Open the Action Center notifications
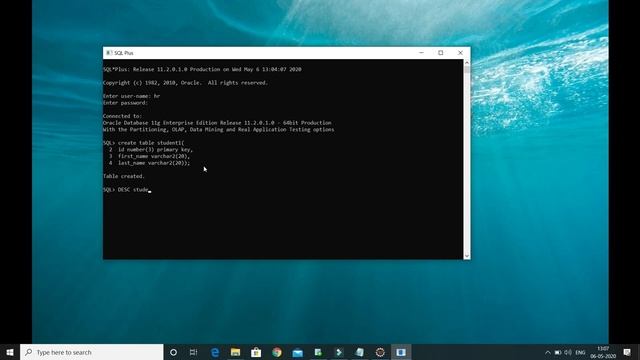Image resolution: width=640 pixels, height=360 pixels. point(627,352)
